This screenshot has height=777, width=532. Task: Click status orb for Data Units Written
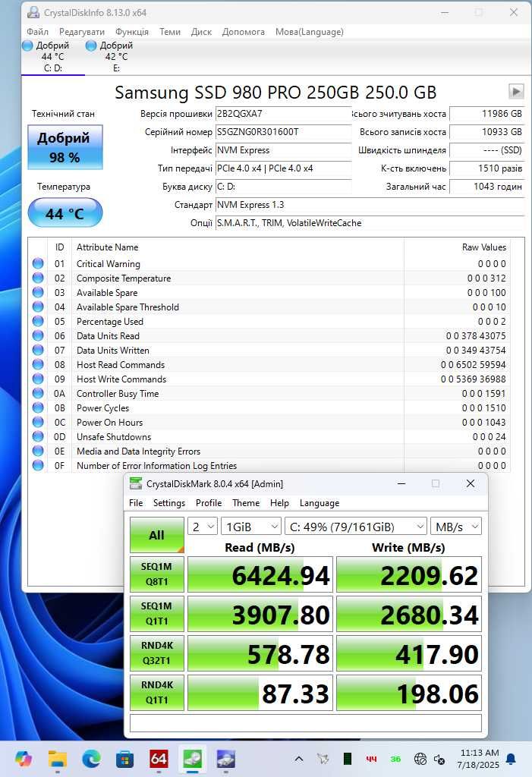tap(38, 350)
